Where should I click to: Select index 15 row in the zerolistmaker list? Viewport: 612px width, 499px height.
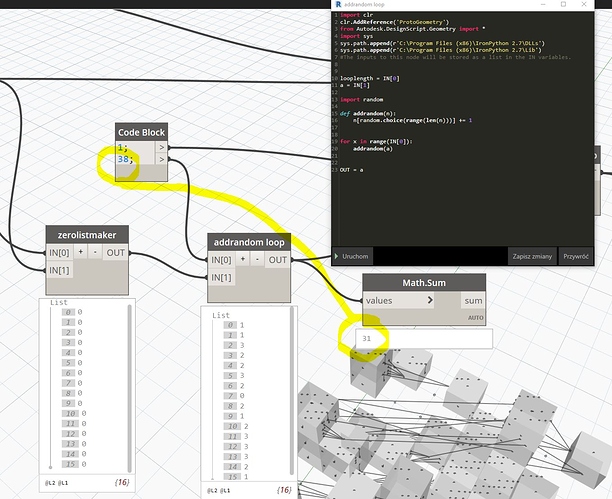tap(74, 464)
